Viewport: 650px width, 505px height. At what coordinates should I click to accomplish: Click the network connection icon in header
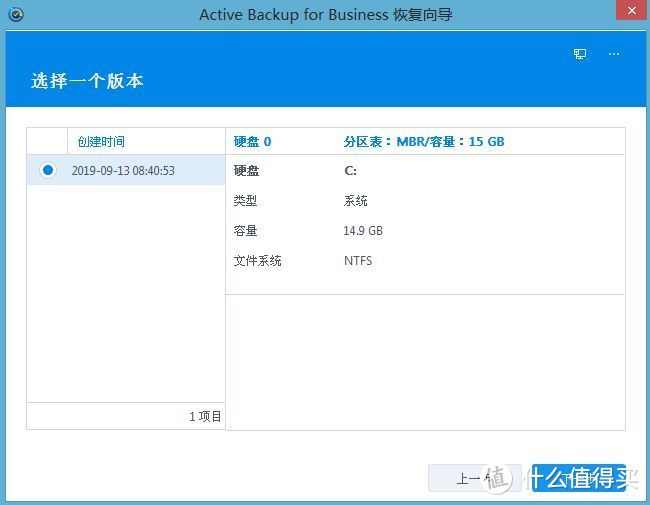pyautogui.click(x=580, y=54)
